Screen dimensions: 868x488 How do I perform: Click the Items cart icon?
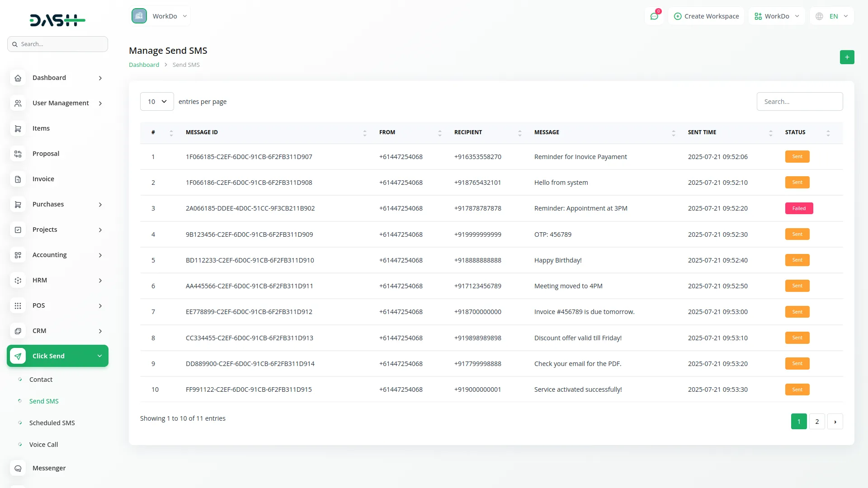[x=18, y=129]
